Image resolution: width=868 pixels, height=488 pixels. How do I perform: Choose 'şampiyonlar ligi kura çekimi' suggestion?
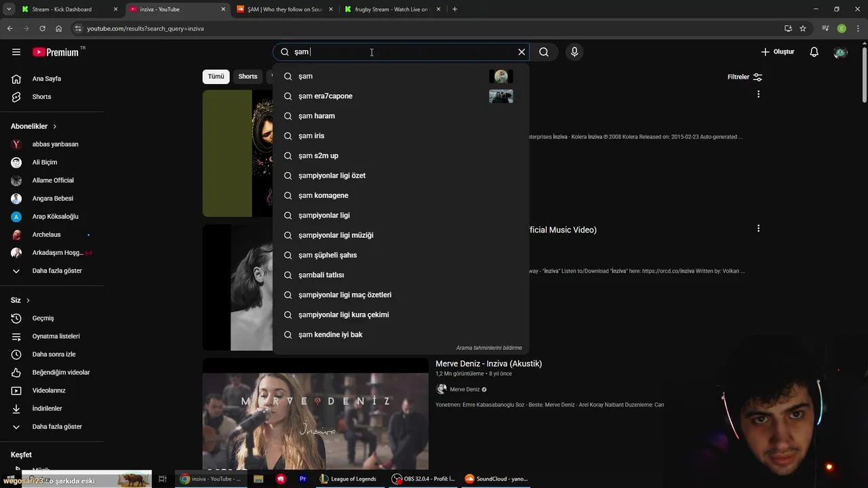(401, 315)
